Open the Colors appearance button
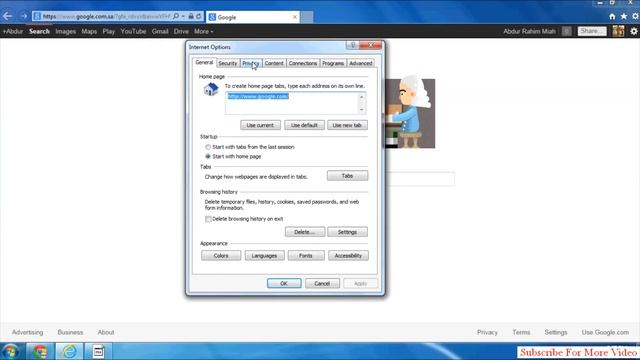The height and width of the screenshot is (360, 640). 221,256
